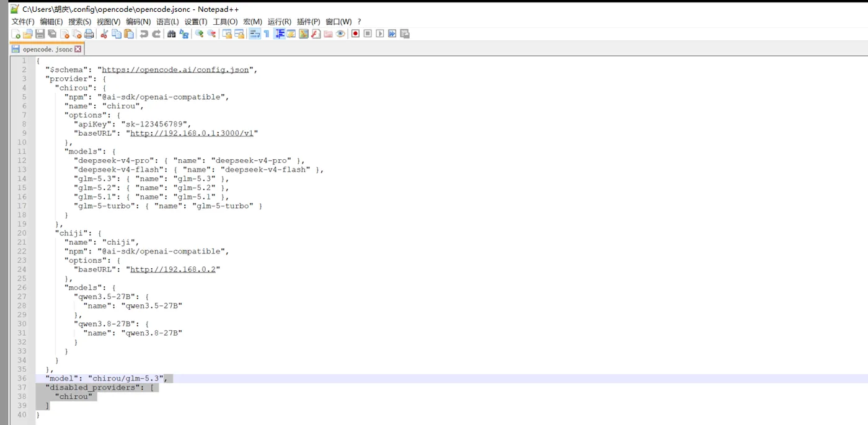The image size is (868, 425).
Task: Open the 宏(M) menu
Action: coord(252,22)
